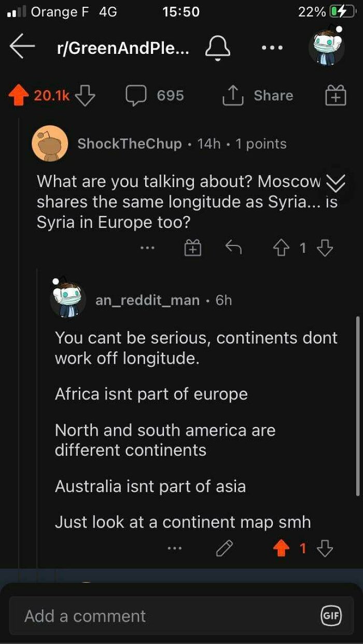The image size is (363, 644).
Task: Give an award with the post gift icon
Action: coord(334,95)
